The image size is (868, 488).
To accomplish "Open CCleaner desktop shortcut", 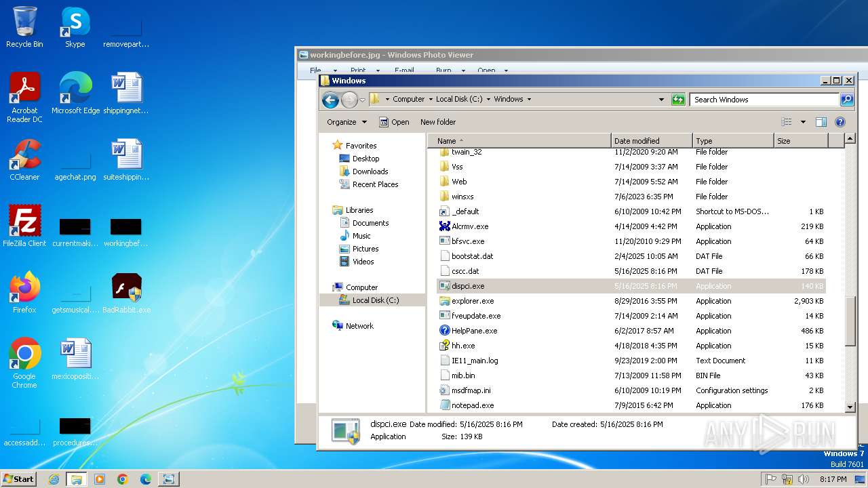I will click(x=24, y=160).
